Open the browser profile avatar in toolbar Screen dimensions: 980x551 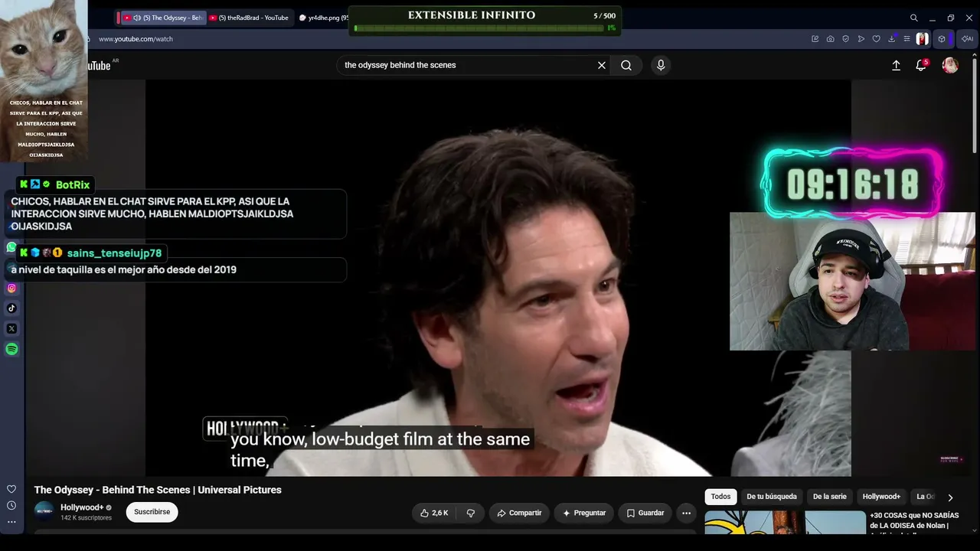pyautogui.click(x=923, y=39)
